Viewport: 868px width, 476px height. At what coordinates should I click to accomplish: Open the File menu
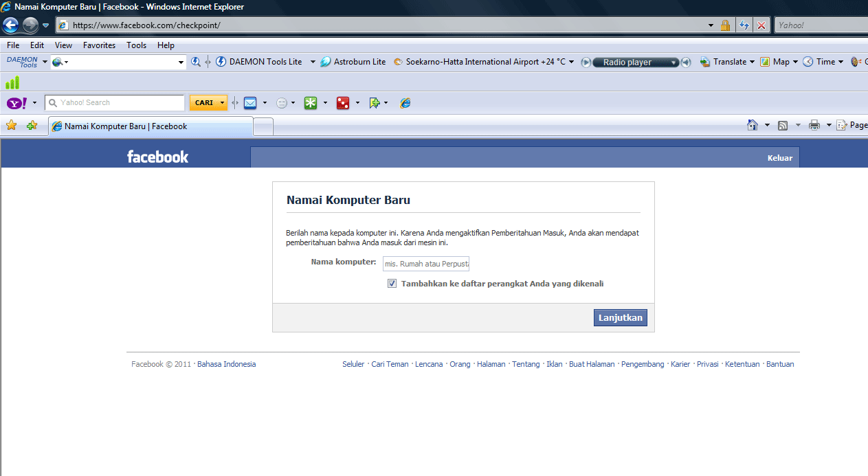13,45
